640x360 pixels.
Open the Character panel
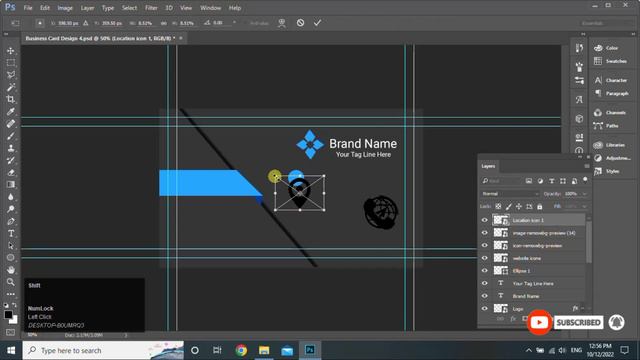click(x=611, y=80)
